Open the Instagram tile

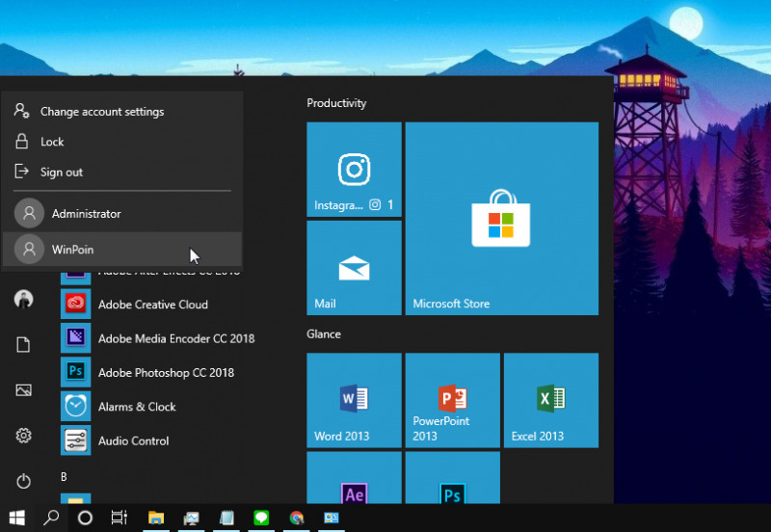tap(354, 169)
